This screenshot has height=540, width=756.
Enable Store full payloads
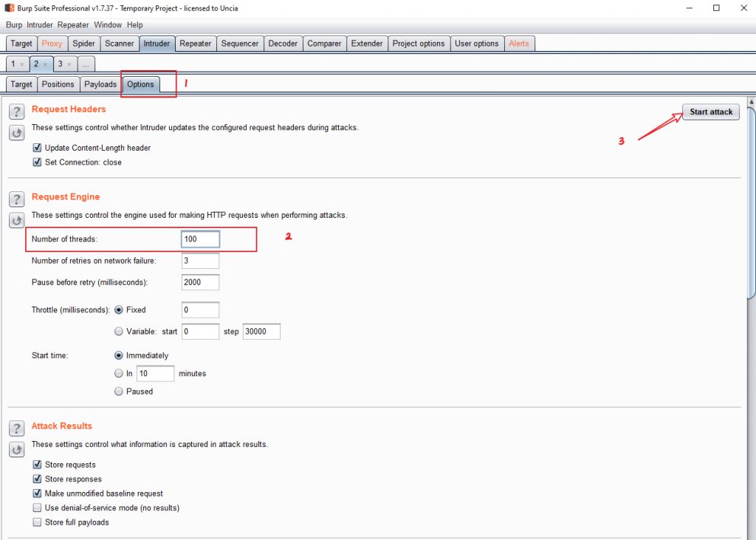tap(37, 522)
